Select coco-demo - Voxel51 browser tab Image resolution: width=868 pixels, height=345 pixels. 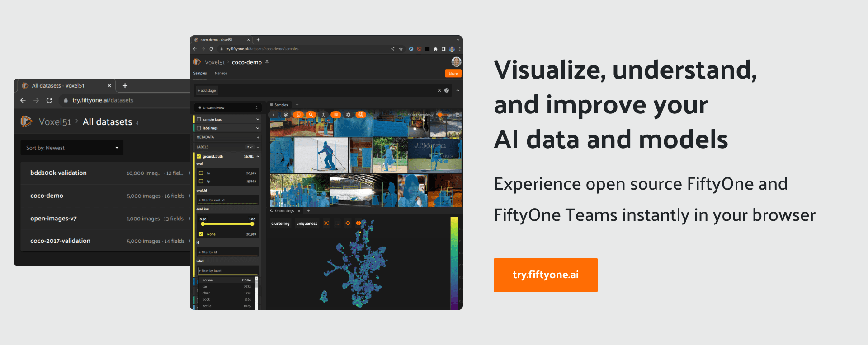[x=222, y=40]
